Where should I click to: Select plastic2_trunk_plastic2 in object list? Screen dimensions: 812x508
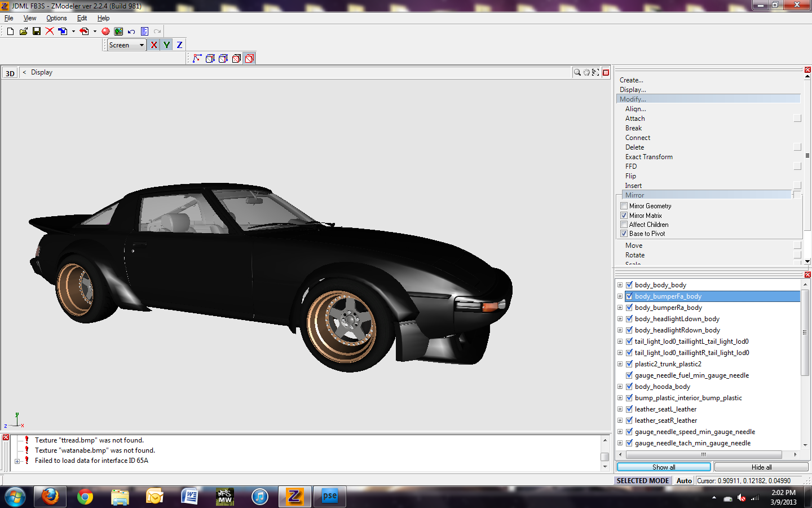coord(668,364)
